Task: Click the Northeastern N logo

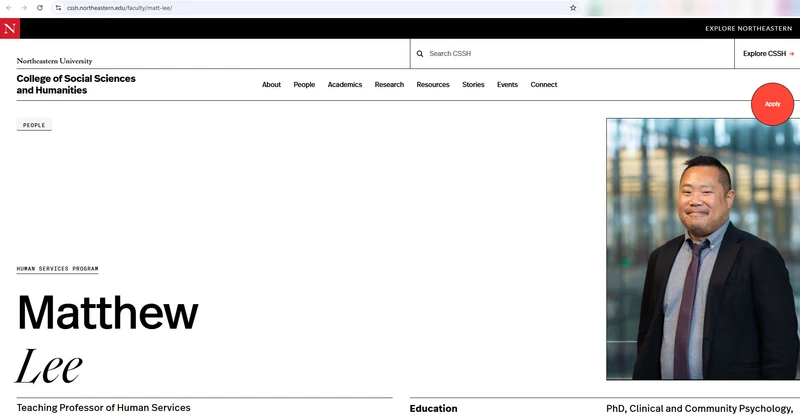Action: point(10,29)
